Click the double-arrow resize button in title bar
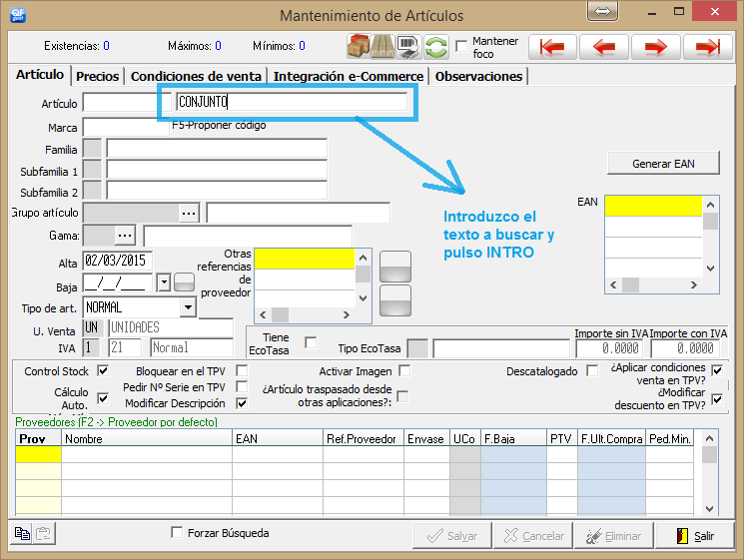 [x=602, y=11]
